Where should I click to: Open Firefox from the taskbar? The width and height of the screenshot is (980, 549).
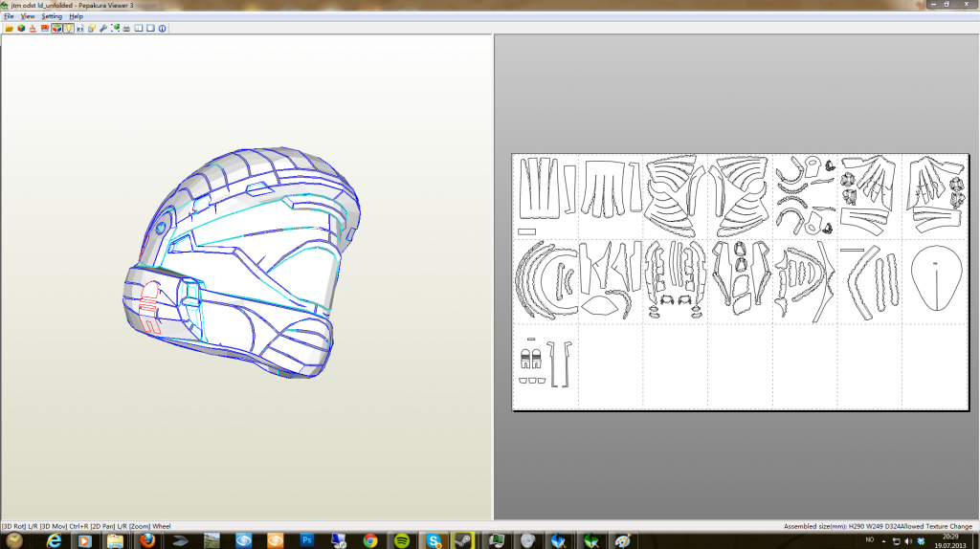point(147,541)
